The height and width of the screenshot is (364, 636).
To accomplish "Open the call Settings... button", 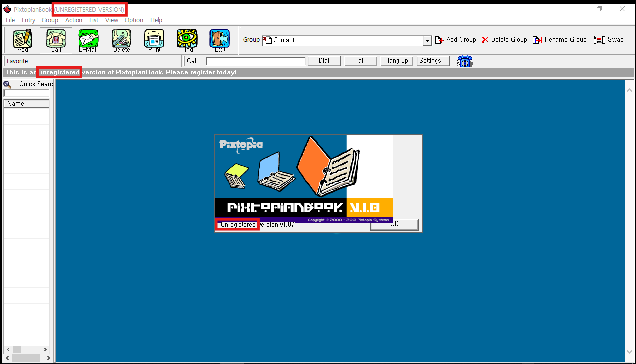I will coord(433,61).
